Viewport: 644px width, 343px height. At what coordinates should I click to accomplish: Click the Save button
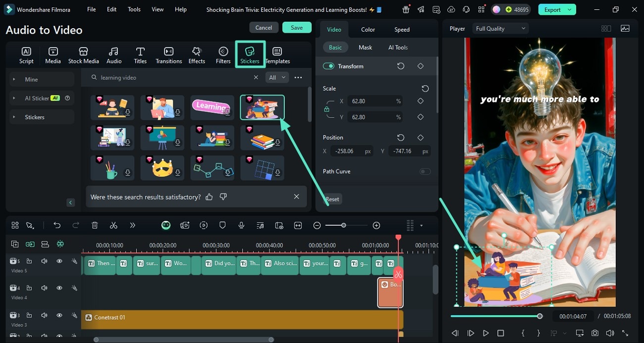(x=297, y=28)
